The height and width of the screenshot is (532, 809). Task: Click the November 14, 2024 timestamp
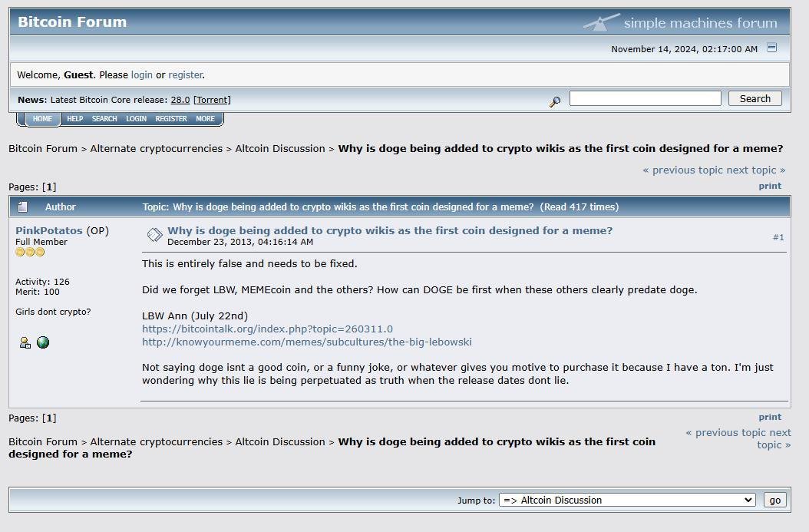pyautogui.click(x=684, y=49)
